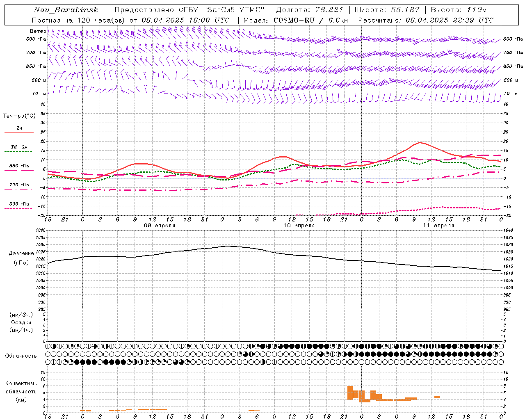Click the "10 апреля" date label

point(299,226)
